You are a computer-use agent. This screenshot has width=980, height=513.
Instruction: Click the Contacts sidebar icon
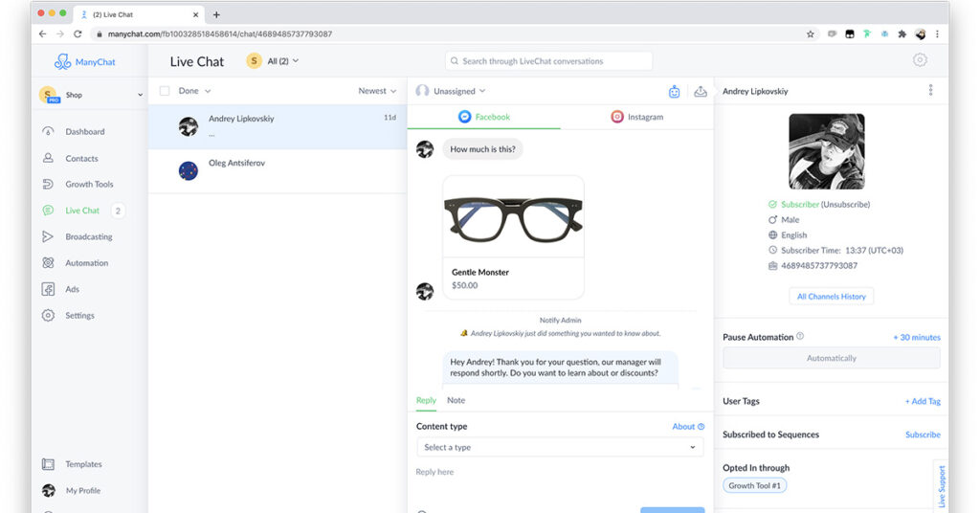coord(48,159)
